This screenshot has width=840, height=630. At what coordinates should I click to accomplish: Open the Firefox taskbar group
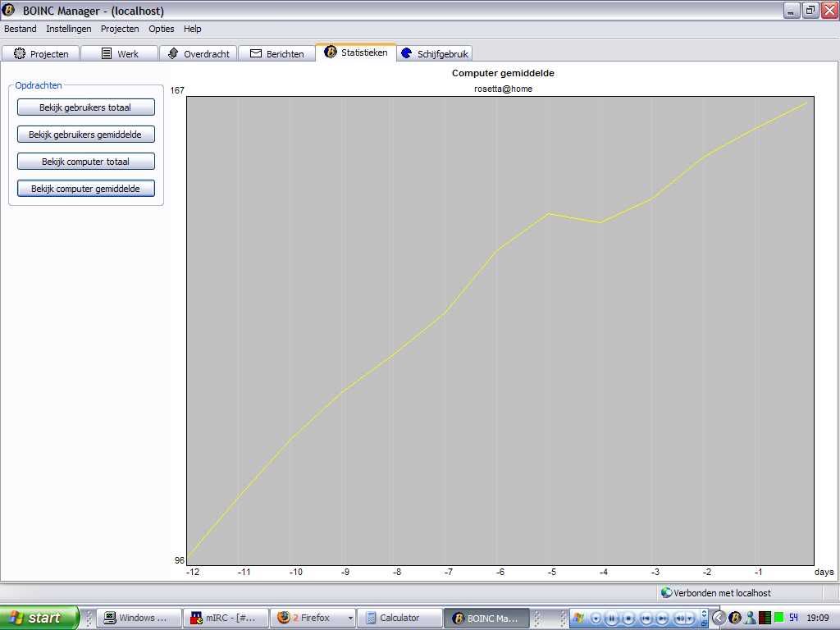tap(313, 618)
